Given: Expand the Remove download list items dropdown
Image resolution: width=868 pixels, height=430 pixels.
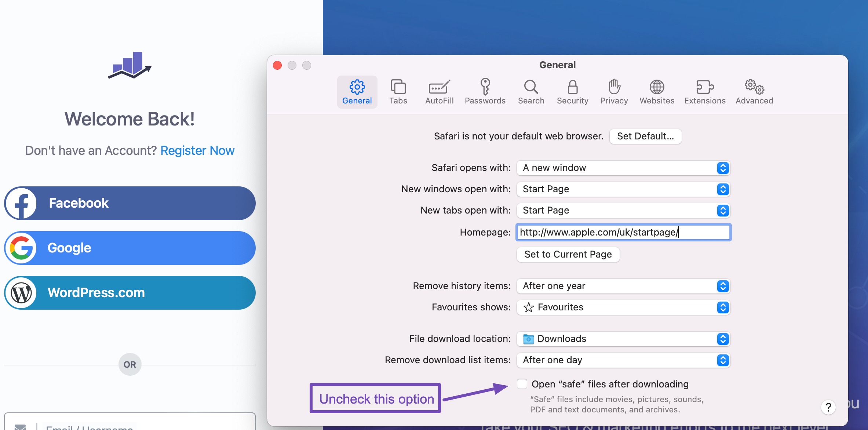Looking at the screenshot, I should click(623, 360).
